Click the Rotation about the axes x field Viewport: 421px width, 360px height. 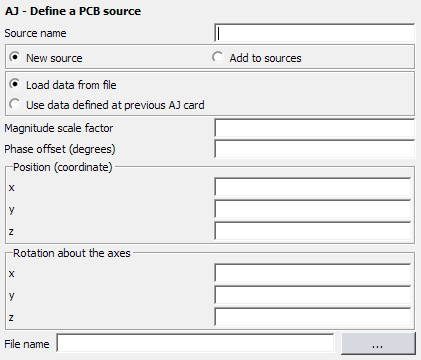313,273
